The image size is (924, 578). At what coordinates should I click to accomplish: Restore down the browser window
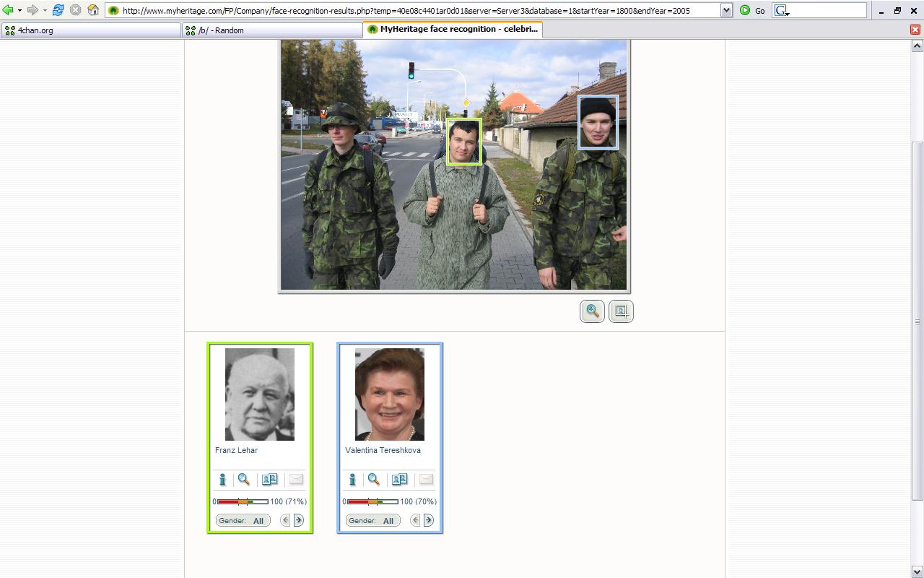pos(897,11)
